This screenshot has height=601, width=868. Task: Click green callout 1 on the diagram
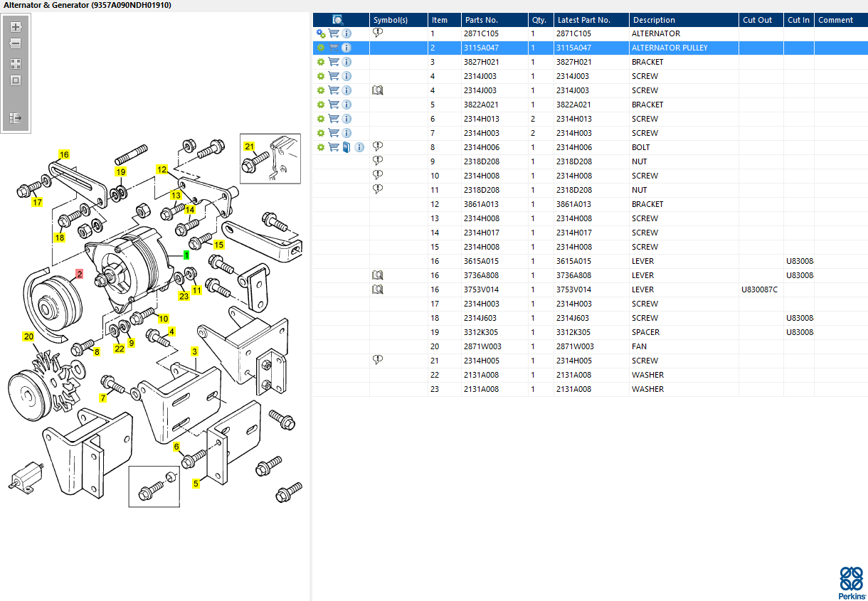tap(186, 254)
